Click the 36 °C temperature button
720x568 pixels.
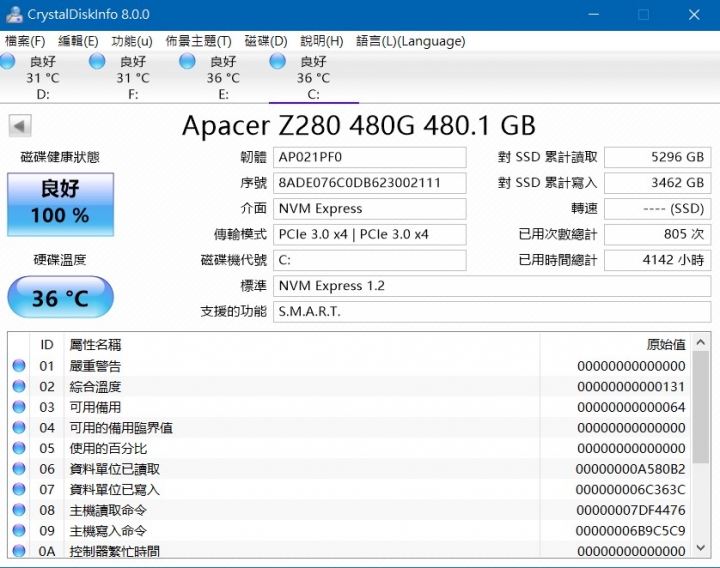(x=60, y=298)
